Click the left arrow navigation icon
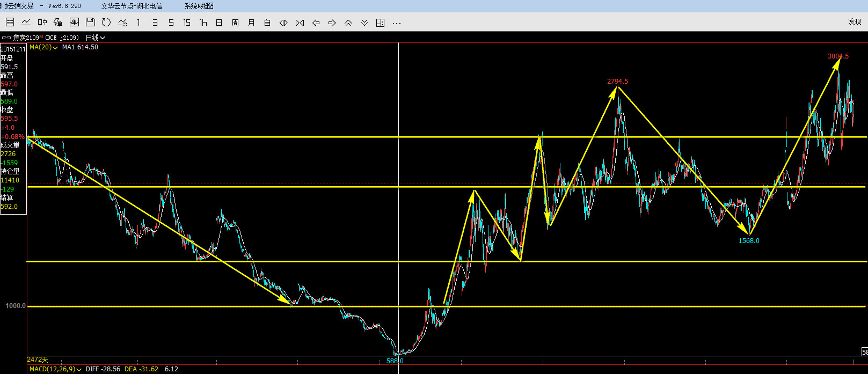The image size is (868, 374). coord(316,23)
